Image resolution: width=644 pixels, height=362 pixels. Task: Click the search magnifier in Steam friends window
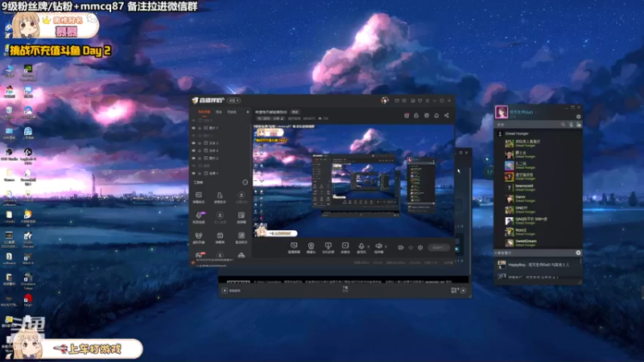pos(563,125)
